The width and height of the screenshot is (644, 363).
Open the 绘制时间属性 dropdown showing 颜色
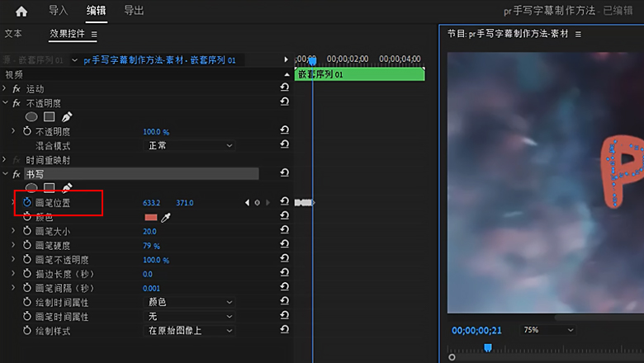coord(189,302)
